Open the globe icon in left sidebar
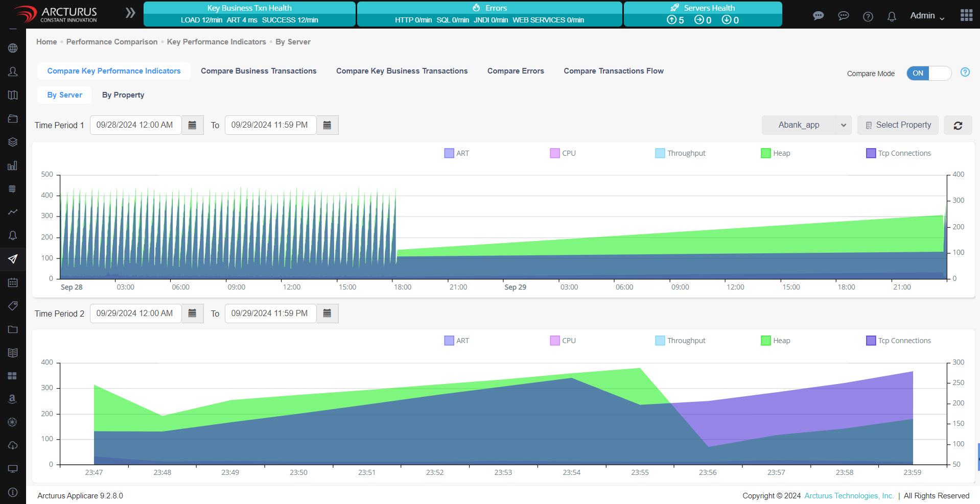 pos(13,48)
